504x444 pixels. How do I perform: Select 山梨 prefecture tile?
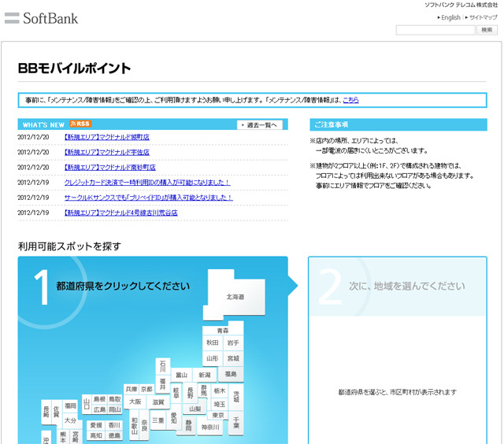[x=195, y=409]
